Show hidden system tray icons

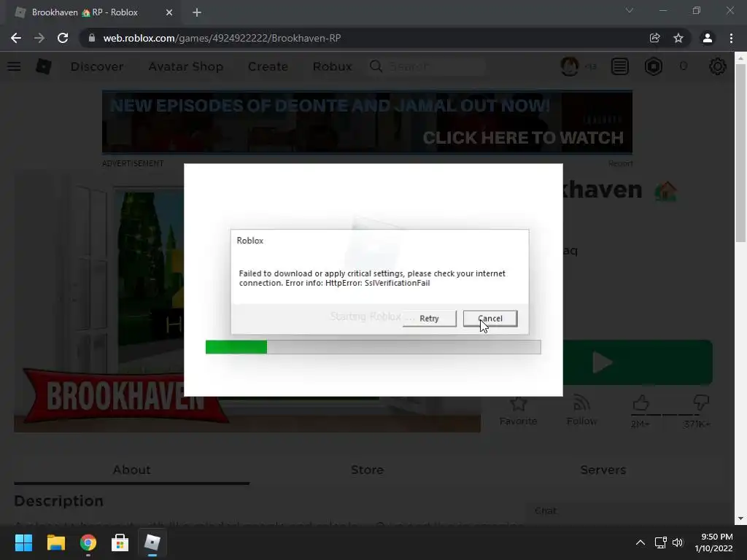tap(640, 542)
